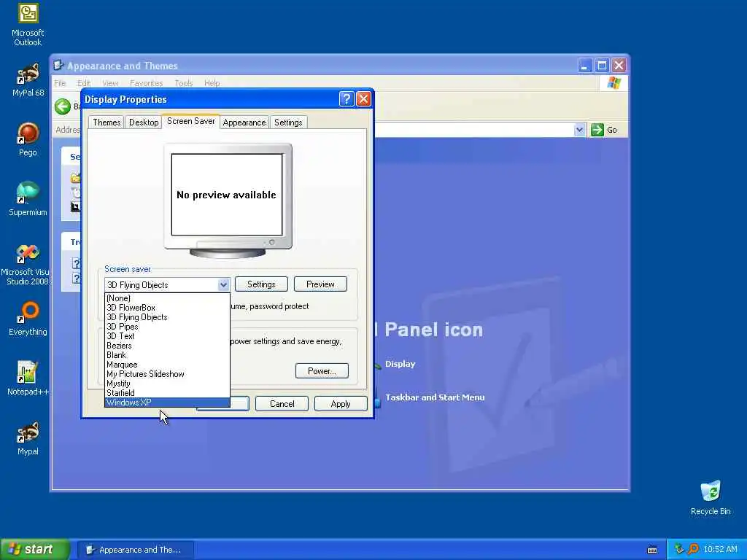
Task: Choose Windows XP screen saver
Action: pyautogui.click(x=167, y=402)
